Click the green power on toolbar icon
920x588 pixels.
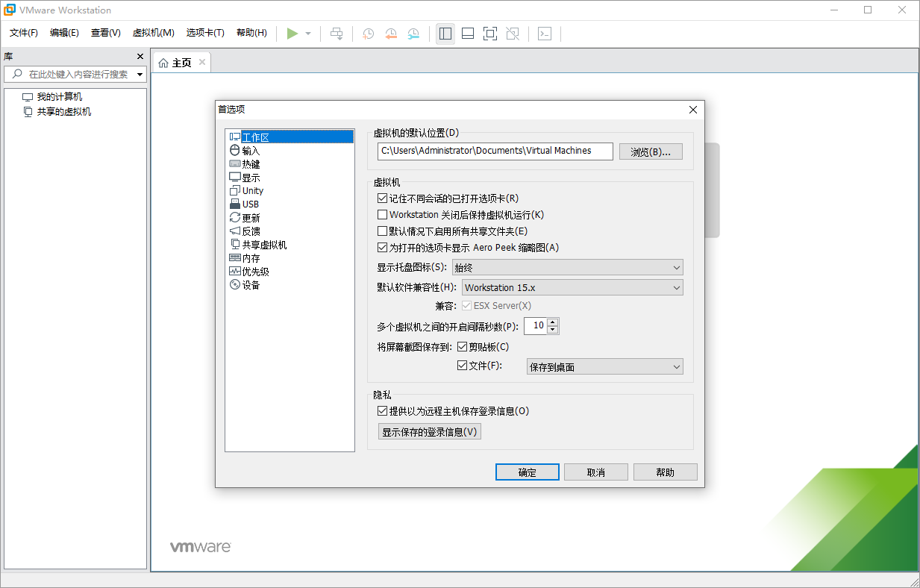[293, 33]
